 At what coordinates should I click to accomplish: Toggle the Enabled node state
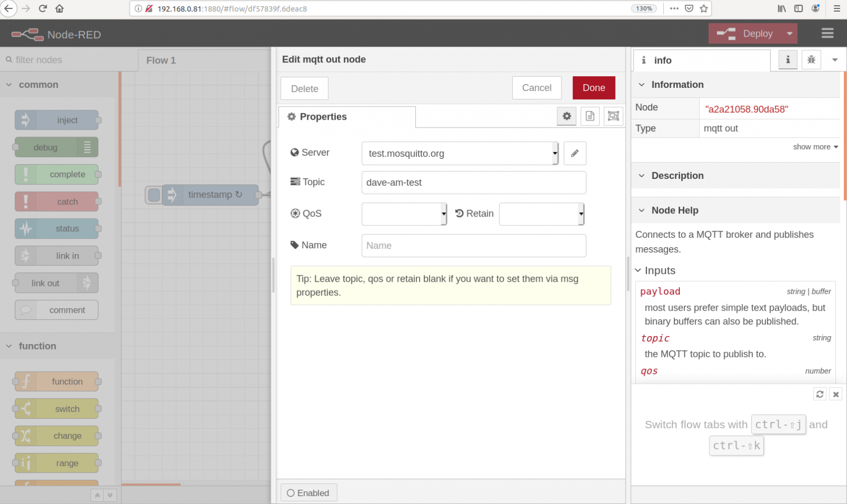click(x=309, y=493)
